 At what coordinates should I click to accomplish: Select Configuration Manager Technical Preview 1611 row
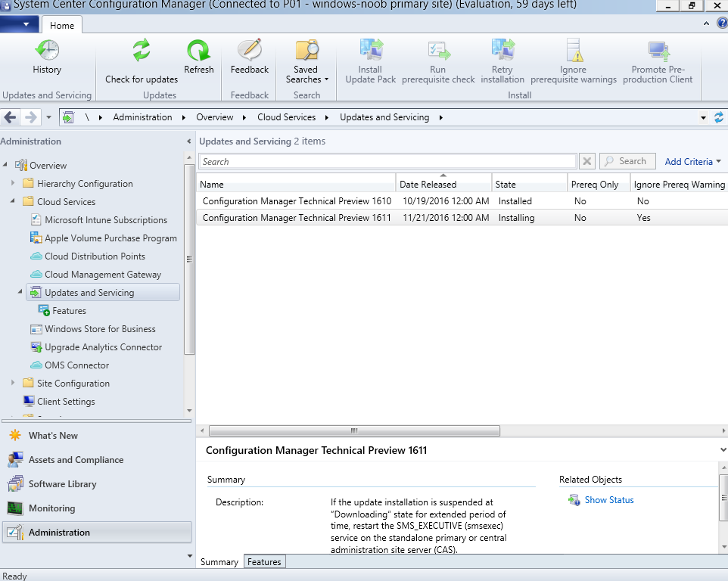tap(462, 218)
